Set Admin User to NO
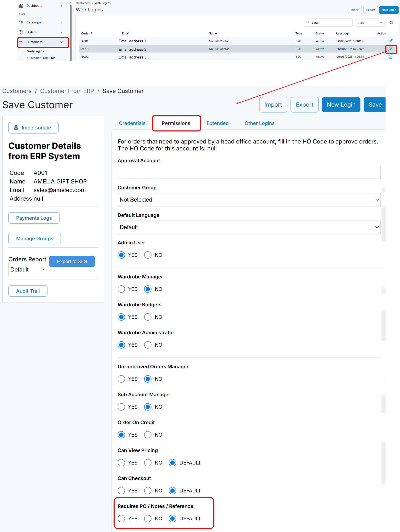The height and width of the screenshot is (532, 400). click(148, 255)
